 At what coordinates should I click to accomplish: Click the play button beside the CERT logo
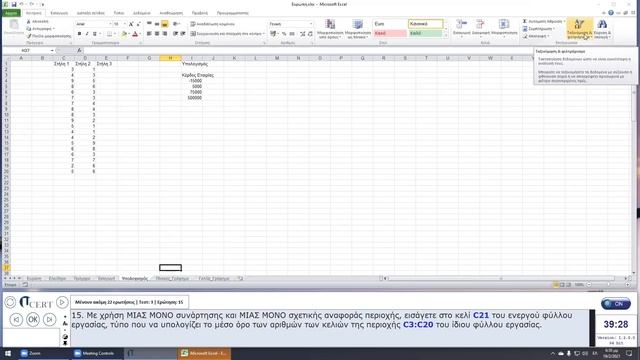point(62,302)
